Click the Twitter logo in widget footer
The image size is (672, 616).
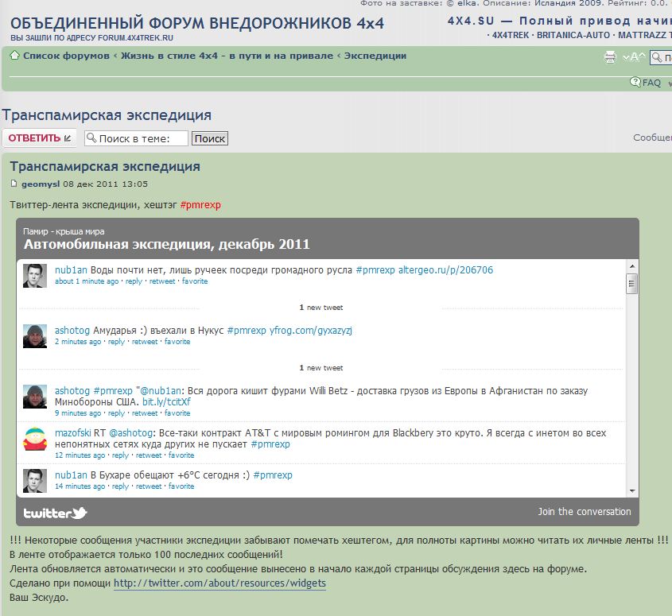pyautogui.click(x=55, y=513)
